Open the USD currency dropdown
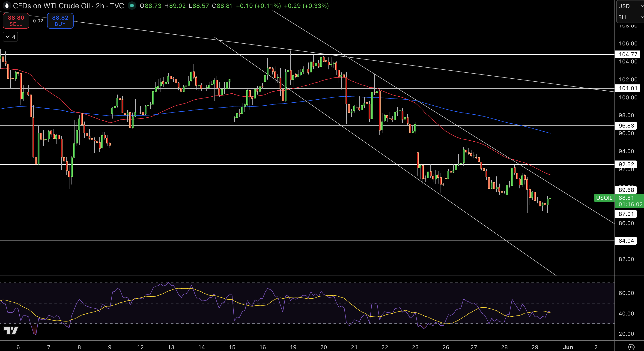This screenshot has height=351, width=644. click(x=630, y=6)
